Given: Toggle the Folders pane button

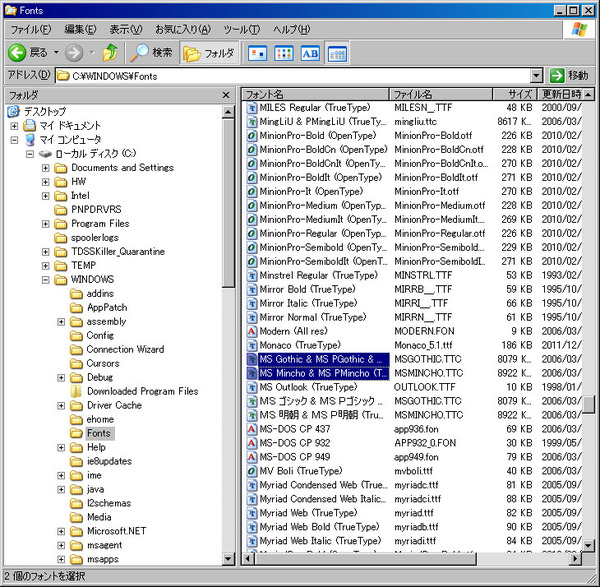Looking at the screenshot, I should [x=209, y=53].
